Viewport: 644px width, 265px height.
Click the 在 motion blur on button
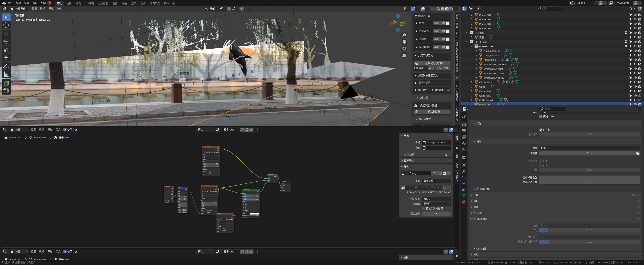[x=433, y=68]
